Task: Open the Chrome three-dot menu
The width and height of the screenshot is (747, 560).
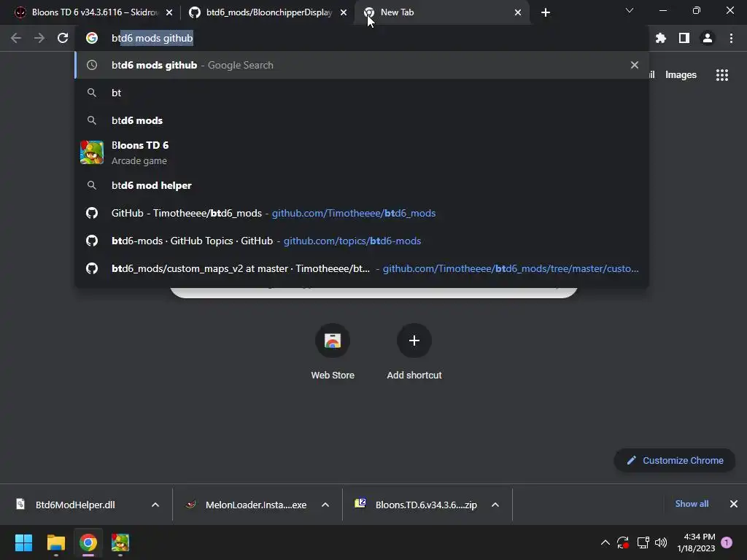Action: (731, 38)
